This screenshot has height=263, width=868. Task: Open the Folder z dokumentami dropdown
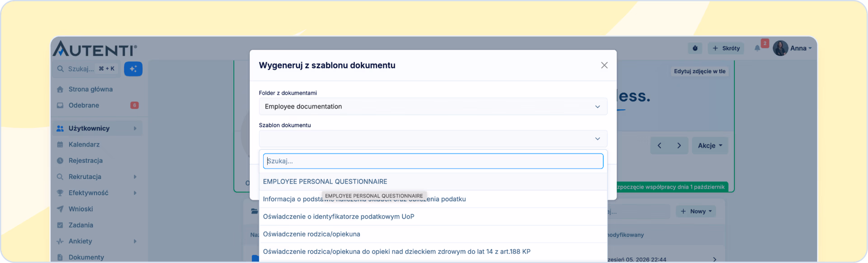(x=433, y=106)
